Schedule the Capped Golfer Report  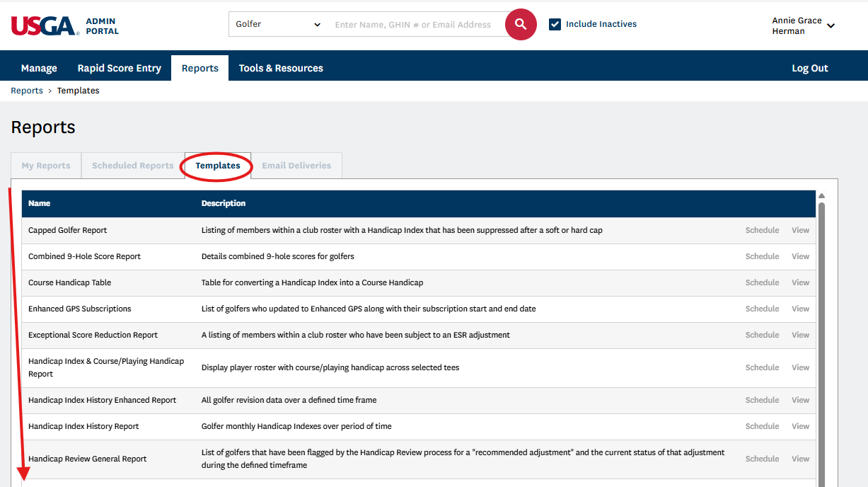tap(762, 230)
